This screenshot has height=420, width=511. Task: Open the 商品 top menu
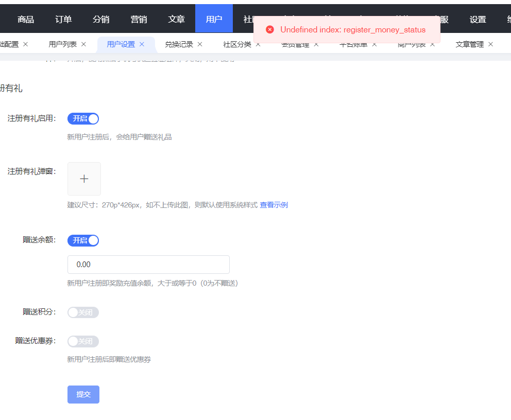tap(26, 19)
